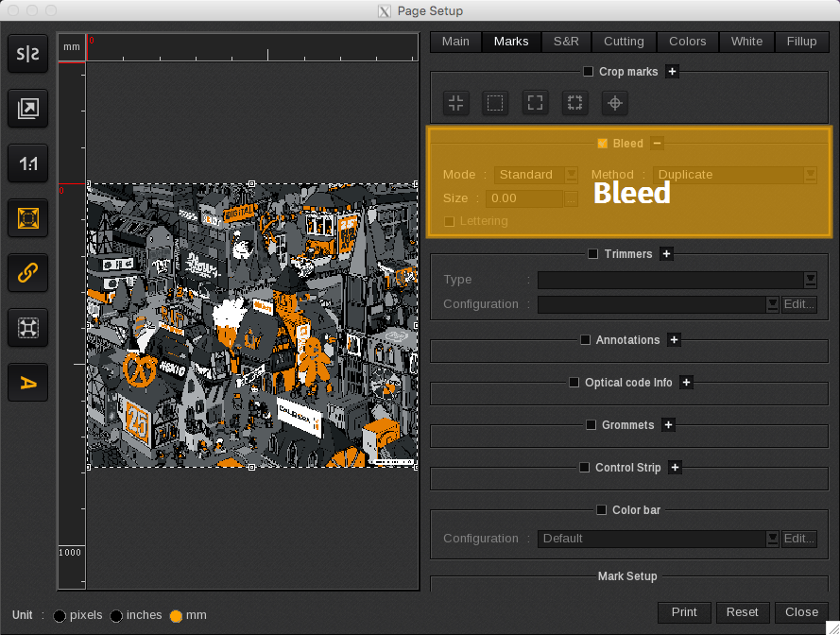Image resolution: width=840 pixels, height=635 pixels.
Task: Click the orange fit-to-media icon
Action: click(28, 218)
